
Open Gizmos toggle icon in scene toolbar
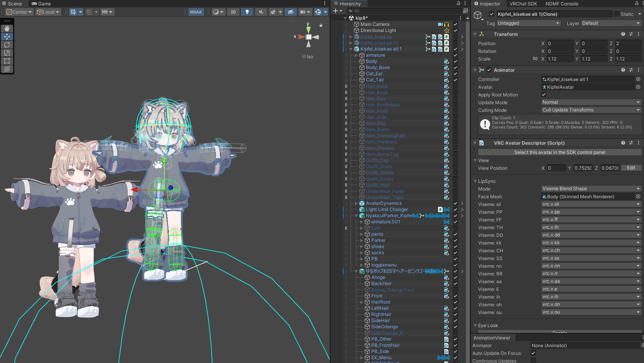click(318, 12)
